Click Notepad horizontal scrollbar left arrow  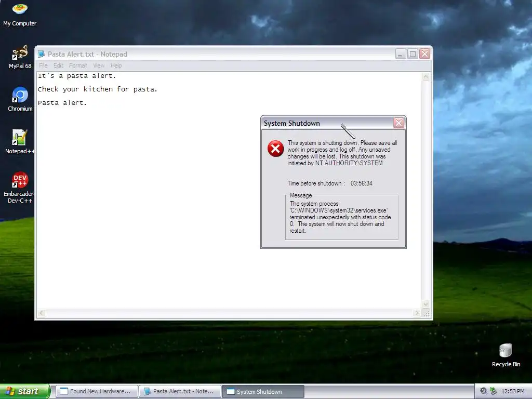[42, 313]
